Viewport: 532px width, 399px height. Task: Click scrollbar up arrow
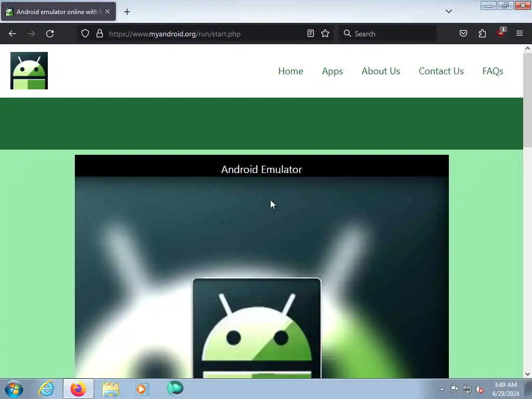527,48
